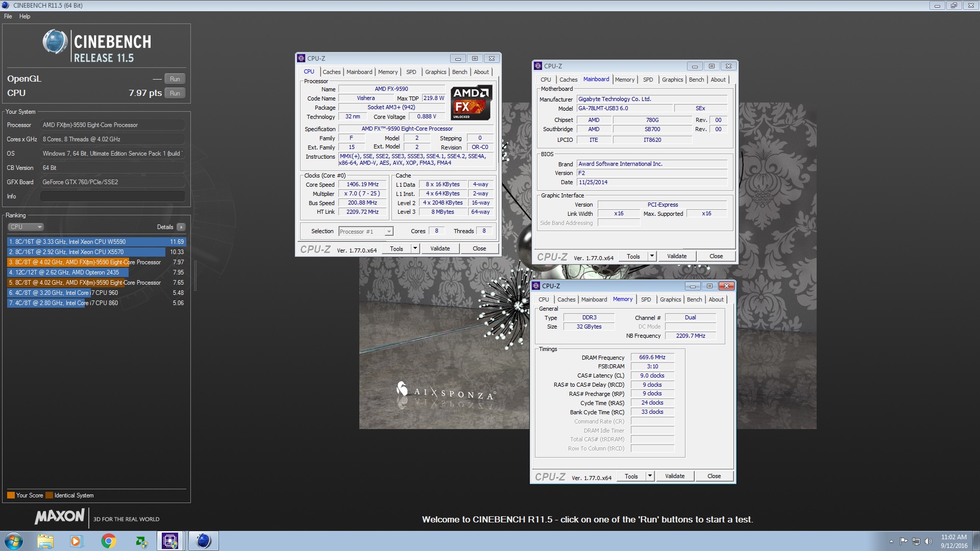Click Validate in CPU-Z Memory window
This screenshot has height=551, width=980.
(x=675, y=476)
